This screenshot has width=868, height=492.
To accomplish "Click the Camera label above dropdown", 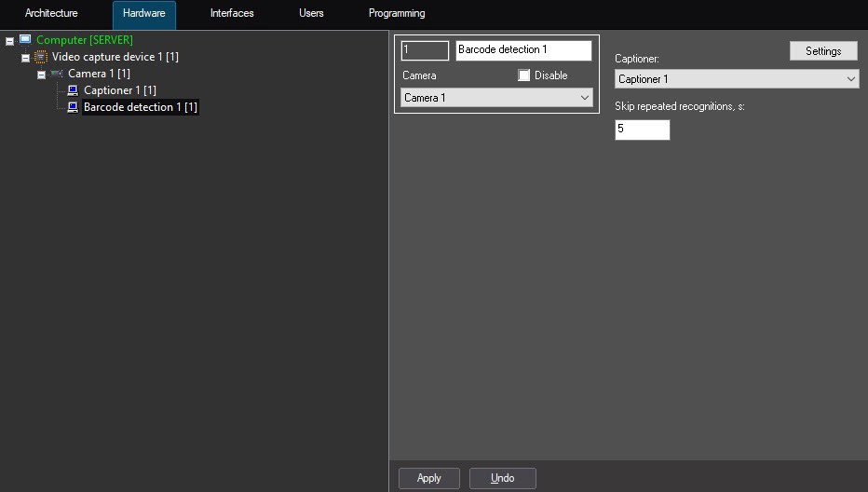I will pyautogui.click(x=419, y=75).
